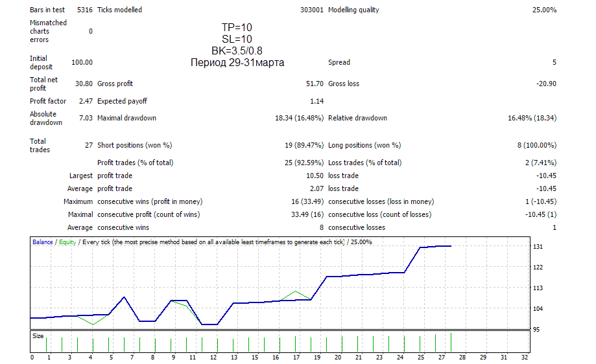Click the Absolute drawdown value 7.03
The width and height of the screenshot is (596, 364).
86,118
